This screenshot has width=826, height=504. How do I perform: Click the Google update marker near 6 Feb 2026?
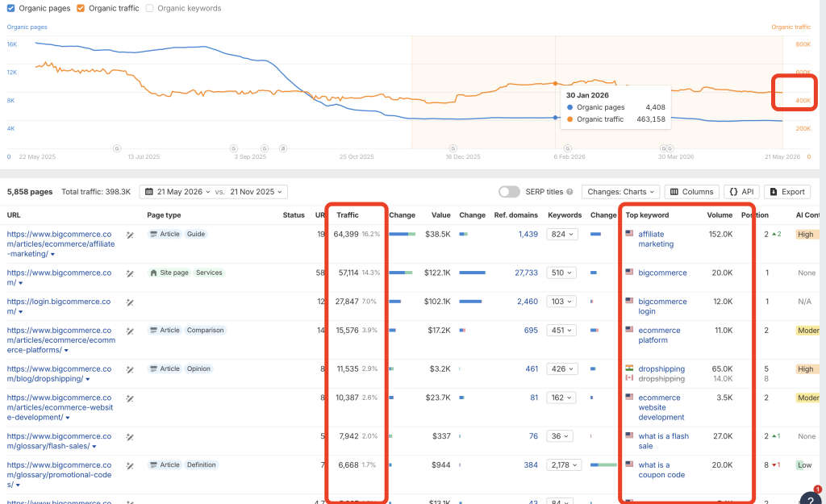click(567, 148)
